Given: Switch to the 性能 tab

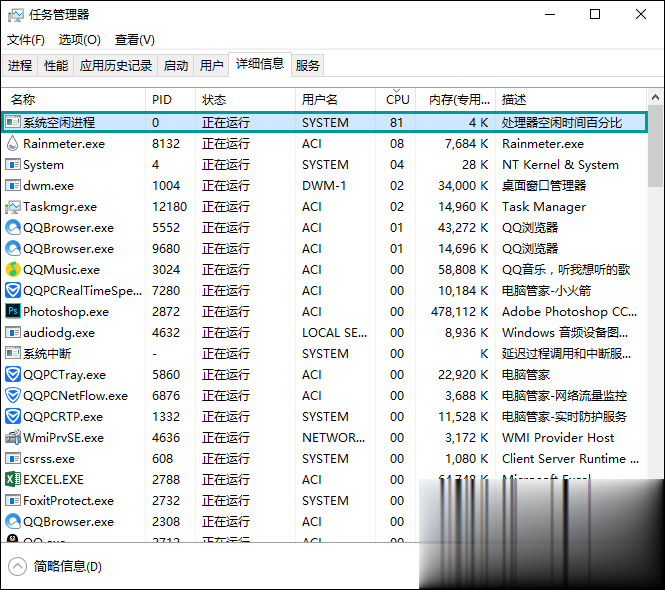Looking at the screenshot, I should [x=56, y=65].
